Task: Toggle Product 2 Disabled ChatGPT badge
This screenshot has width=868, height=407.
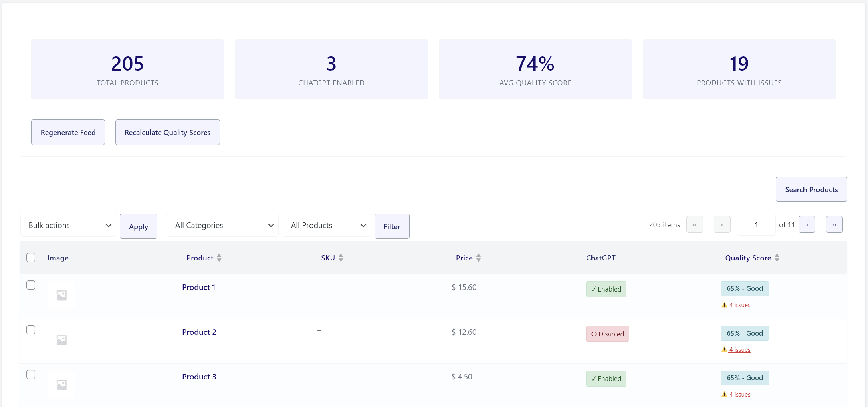Action: (607, 334)
